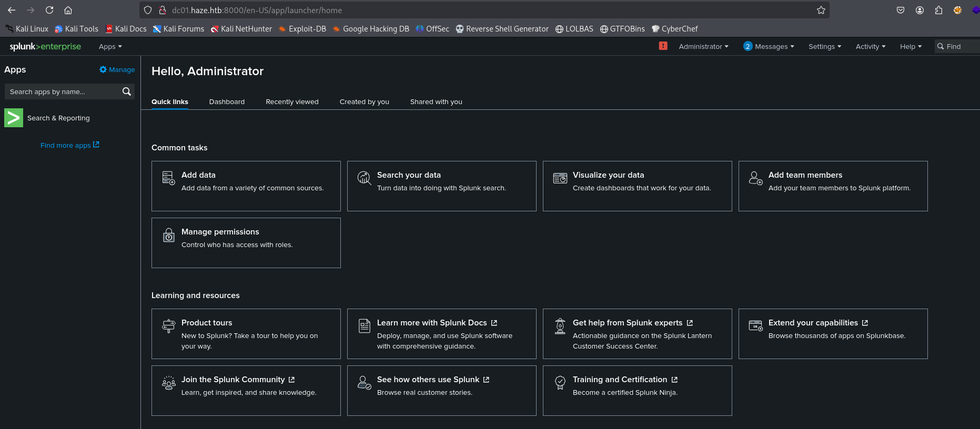Switch to the Dashboard tab
The height and width of the screenshot is (429, 980).
227,101
